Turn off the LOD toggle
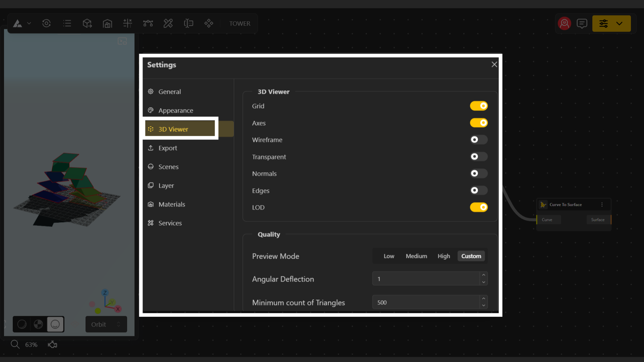Viewport: 644px width, 362px height. coord(479,207)
